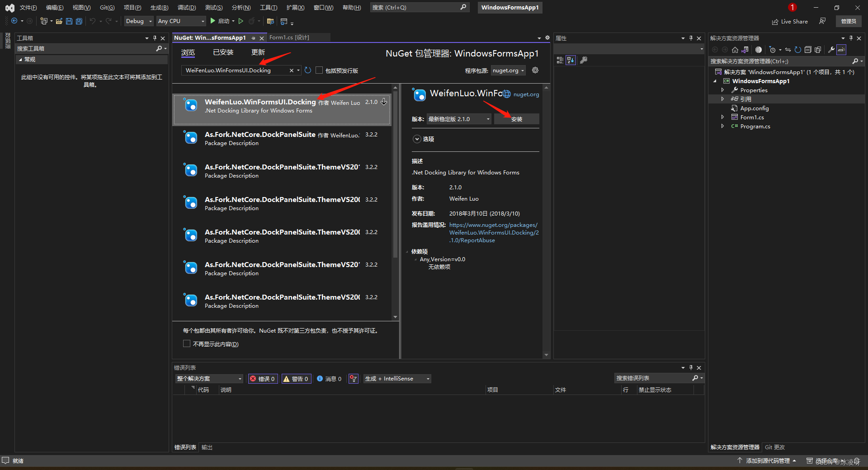This screenshot has height=470, width=868.
Task: Click the Save All icon
Action: [x=79, y=21]
